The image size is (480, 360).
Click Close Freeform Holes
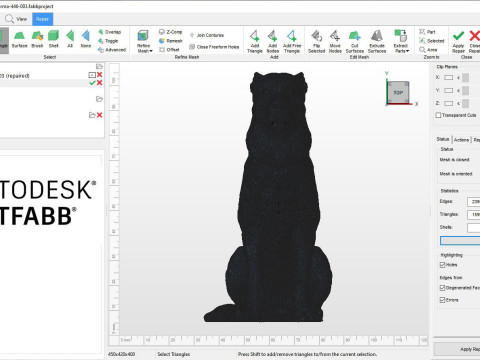214,47
